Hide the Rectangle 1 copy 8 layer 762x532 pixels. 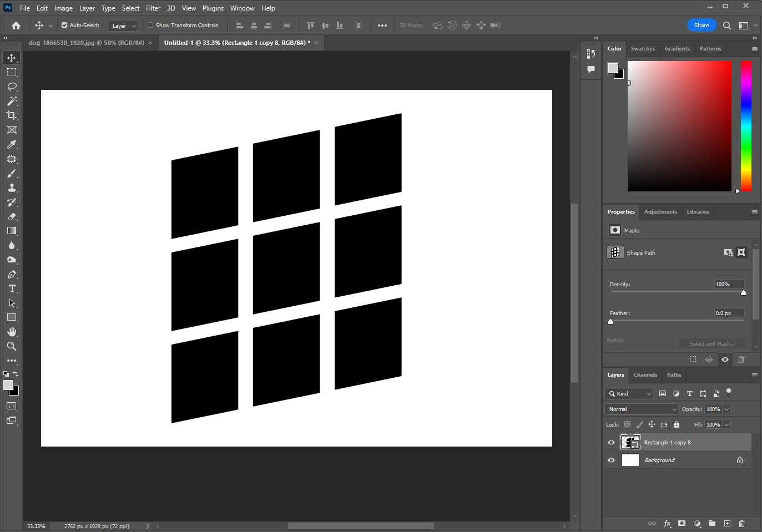[612, 443]
